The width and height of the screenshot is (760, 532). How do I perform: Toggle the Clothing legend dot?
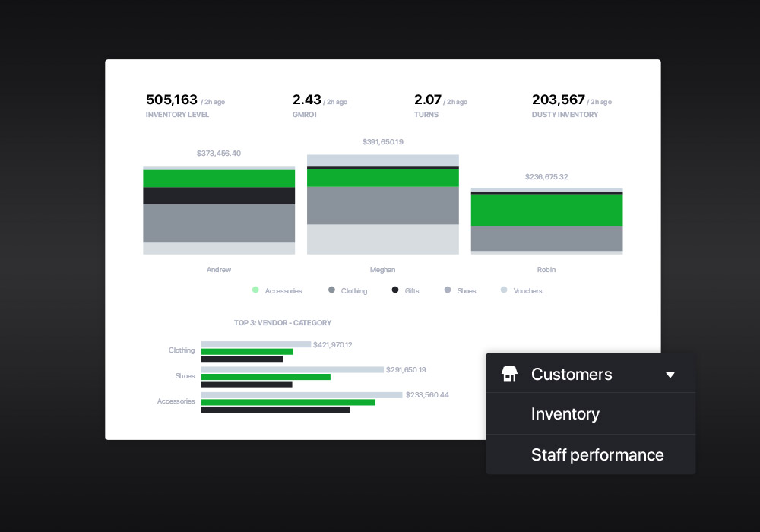pos(331,290)
